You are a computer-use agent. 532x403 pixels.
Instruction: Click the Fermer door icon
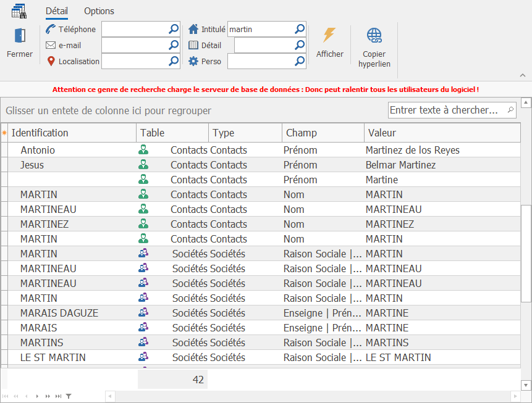(x=20, y=36)
